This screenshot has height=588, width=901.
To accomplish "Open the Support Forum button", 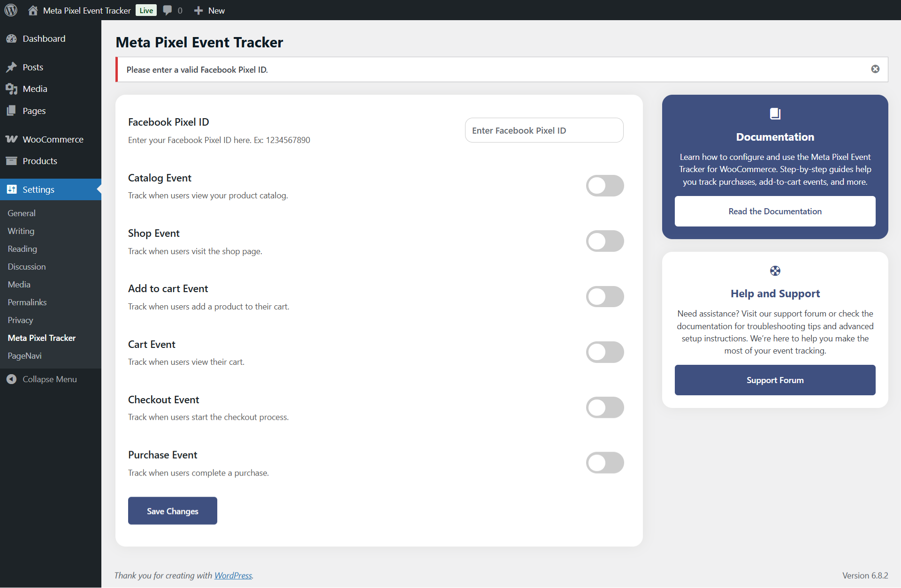I will coord(775,380).
